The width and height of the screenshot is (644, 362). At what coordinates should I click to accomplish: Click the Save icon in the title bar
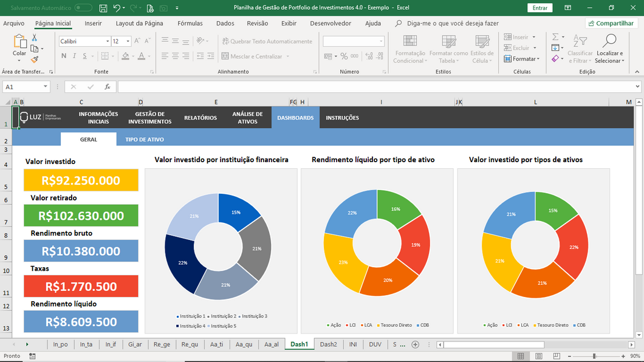[103, 8]
